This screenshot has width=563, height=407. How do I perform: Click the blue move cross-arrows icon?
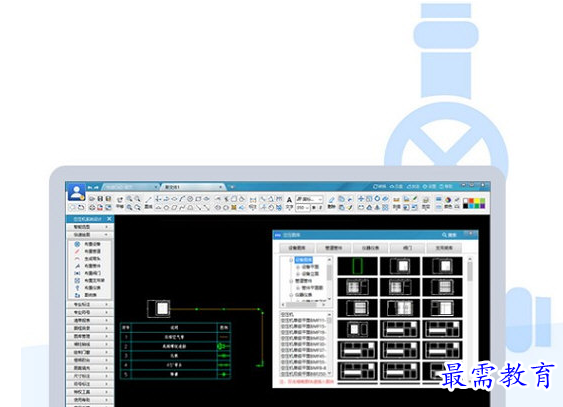pyautogui.click(x=361, y=198)
